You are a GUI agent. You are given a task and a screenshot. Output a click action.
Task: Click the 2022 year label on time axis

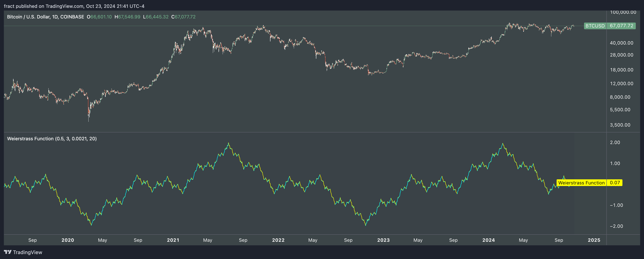pyautogui.click(x=278, y=240)
